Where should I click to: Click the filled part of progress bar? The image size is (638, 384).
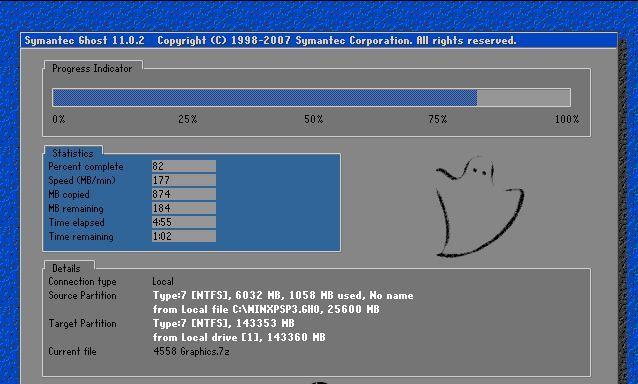point(265,98)
